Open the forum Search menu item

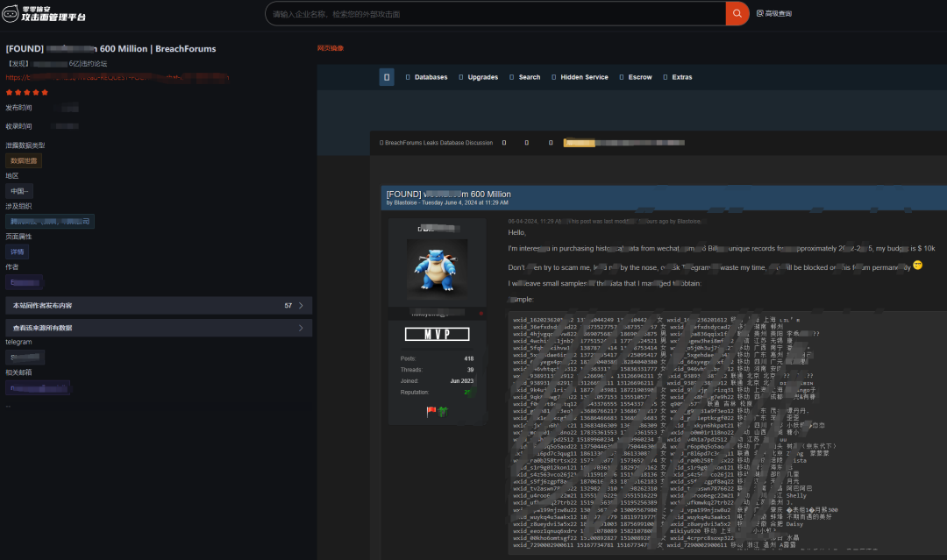pos(525,77)
